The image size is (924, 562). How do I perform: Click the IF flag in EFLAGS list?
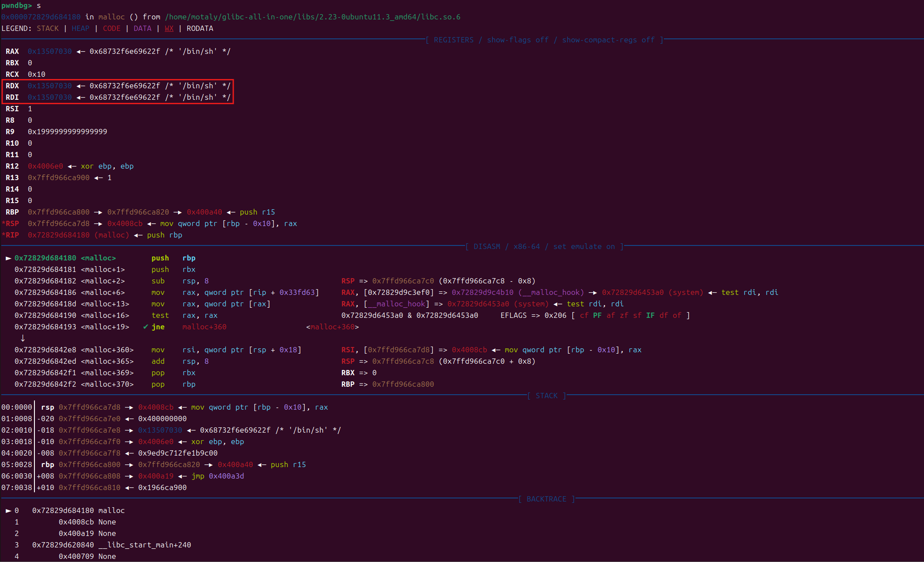(650, 316)
